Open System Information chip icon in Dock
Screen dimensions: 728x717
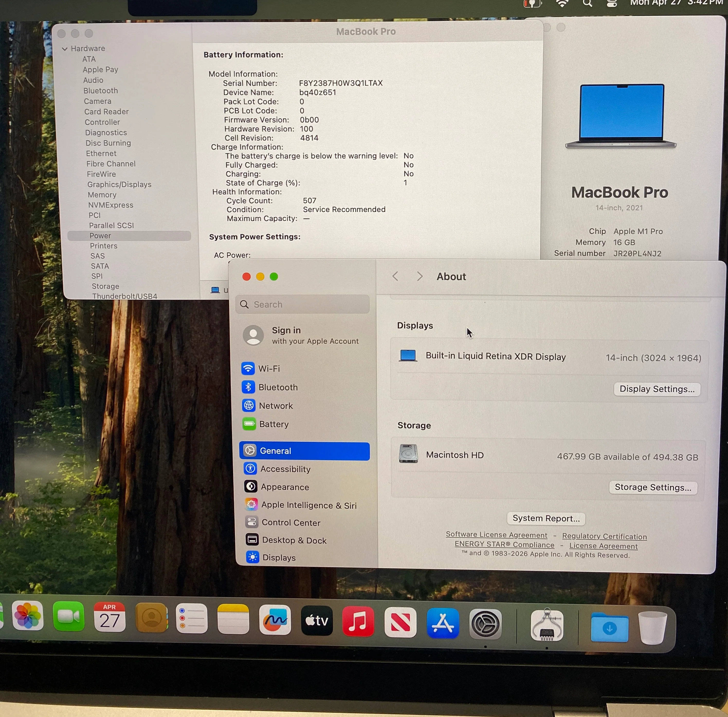click(547, 625)
